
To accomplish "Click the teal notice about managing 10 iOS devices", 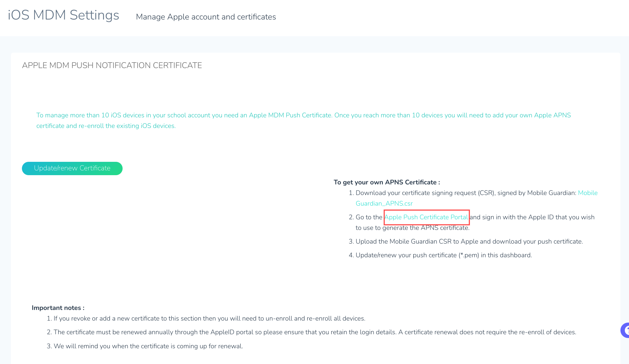I will (x=303, y=120).
